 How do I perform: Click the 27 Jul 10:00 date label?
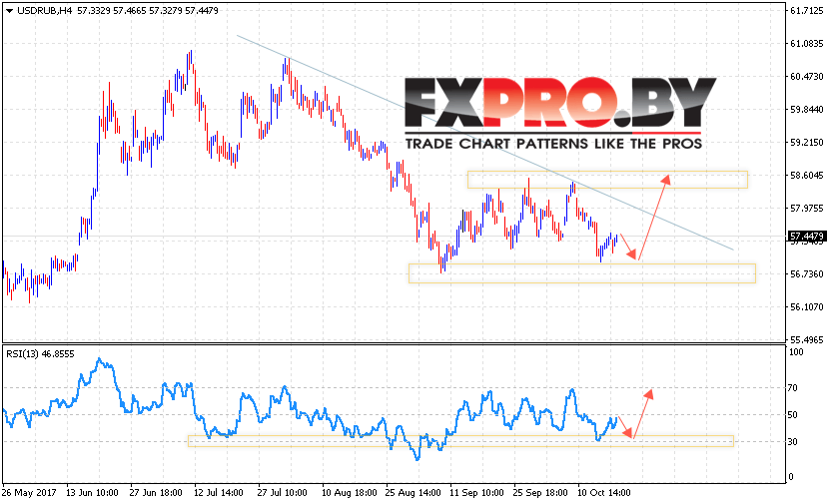[x=283, y=492]
